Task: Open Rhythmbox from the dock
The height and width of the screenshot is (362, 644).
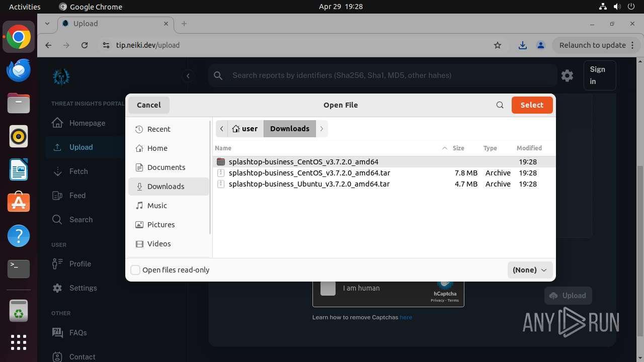Action: tap(19, 137)
